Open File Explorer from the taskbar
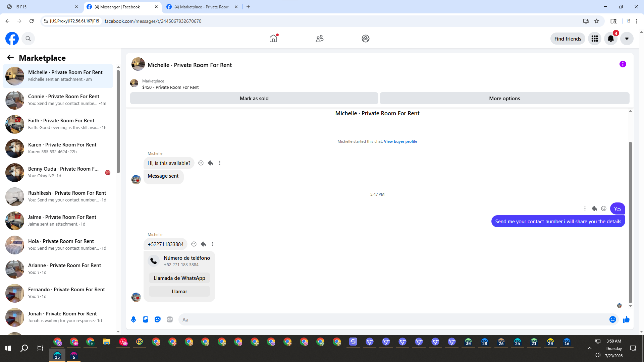644x362 pixels. (107, 342)
